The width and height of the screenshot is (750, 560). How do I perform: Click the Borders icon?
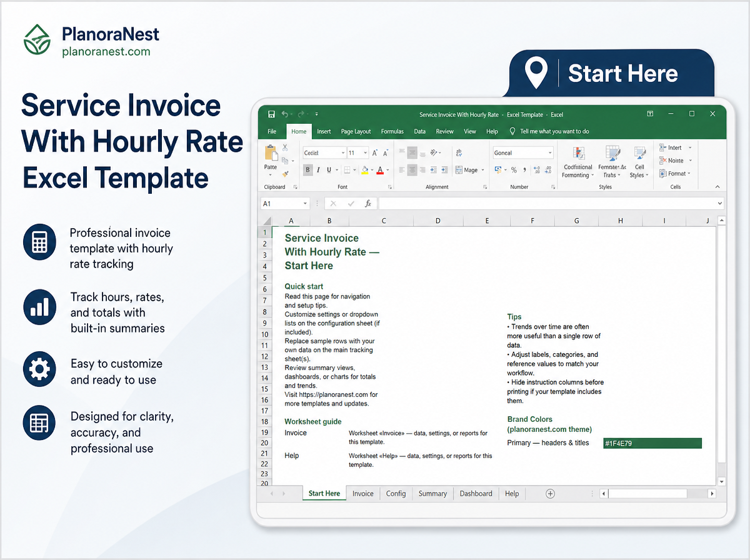pos(346,169)
